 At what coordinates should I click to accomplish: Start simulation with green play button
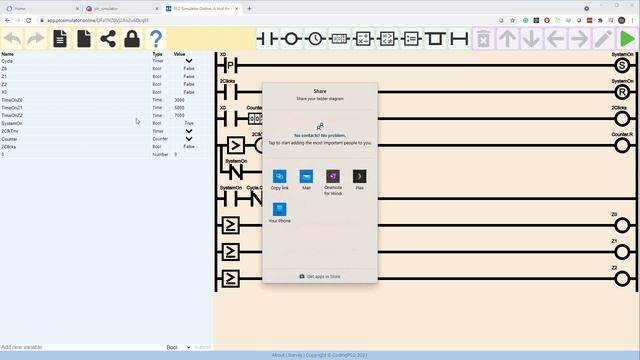627,39
